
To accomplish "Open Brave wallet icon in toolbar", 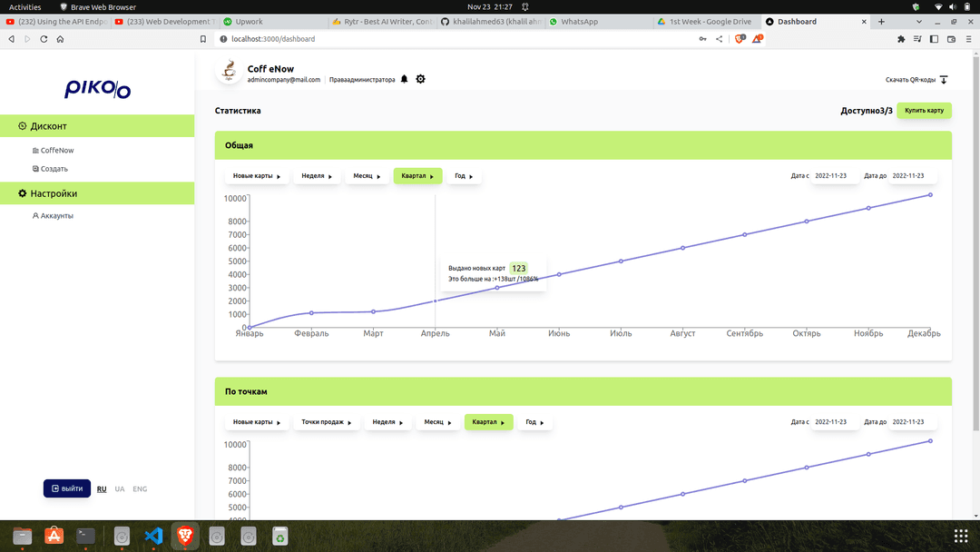I will click(x=951, y=39).
